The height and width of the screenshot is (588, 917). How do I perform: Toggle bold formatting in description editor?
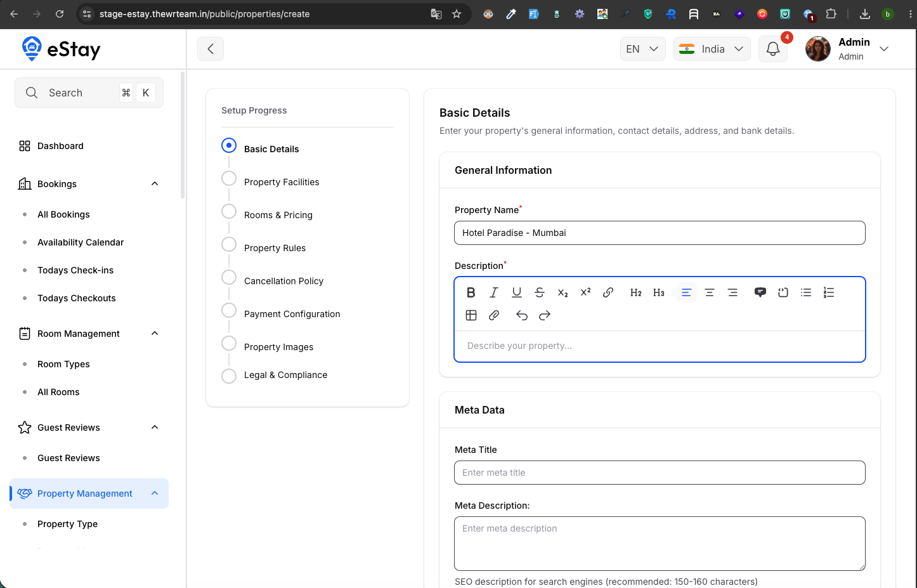pyautogui.click(x=471, y=292)
